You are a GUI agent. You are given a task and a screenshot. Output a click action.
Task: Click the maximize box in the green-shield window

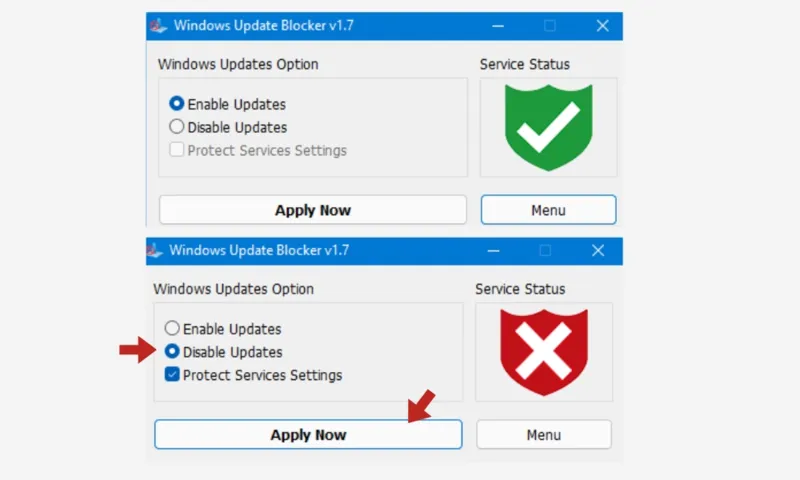pos(549,26)
